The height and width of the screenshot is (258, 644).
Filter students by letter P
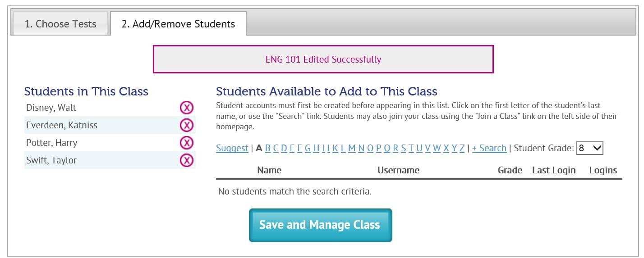378,148
